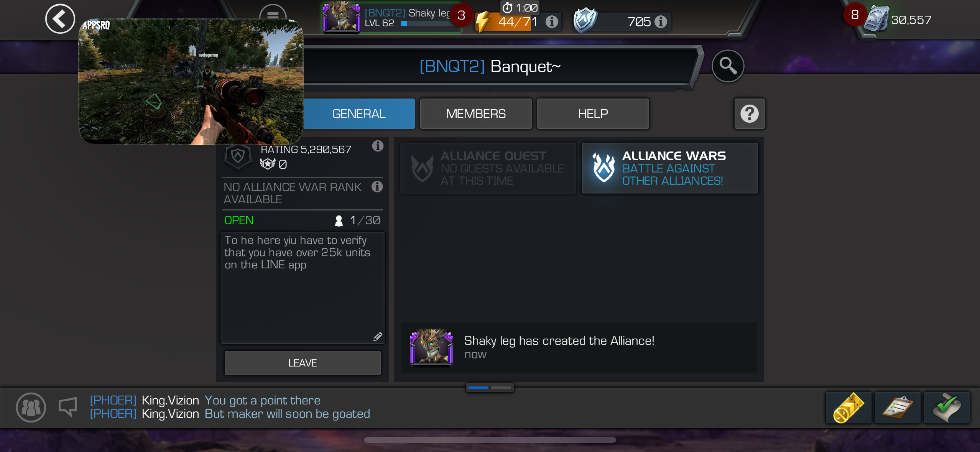
Task: Open the clipboard objectives icon
Action: 897,408
